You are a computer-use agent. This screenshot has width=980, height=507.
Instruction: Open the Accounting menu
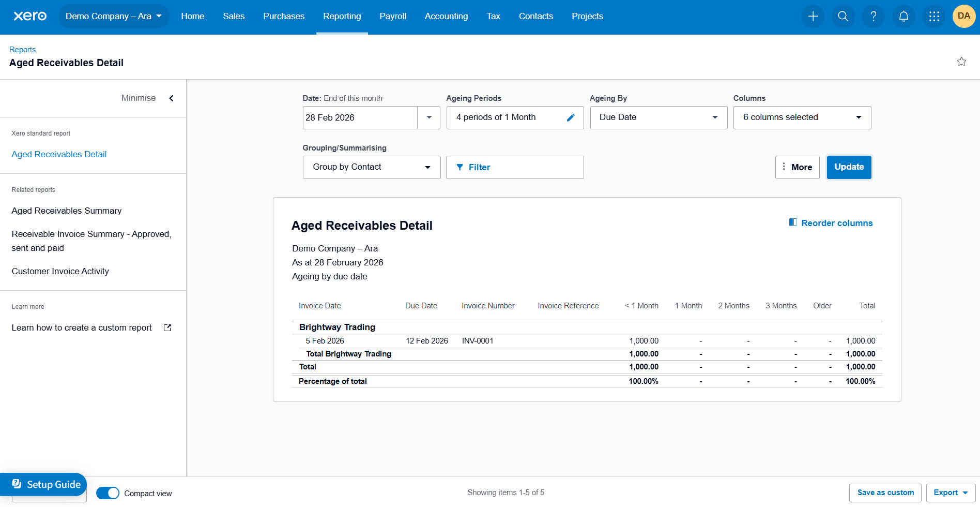click(447, 16)
